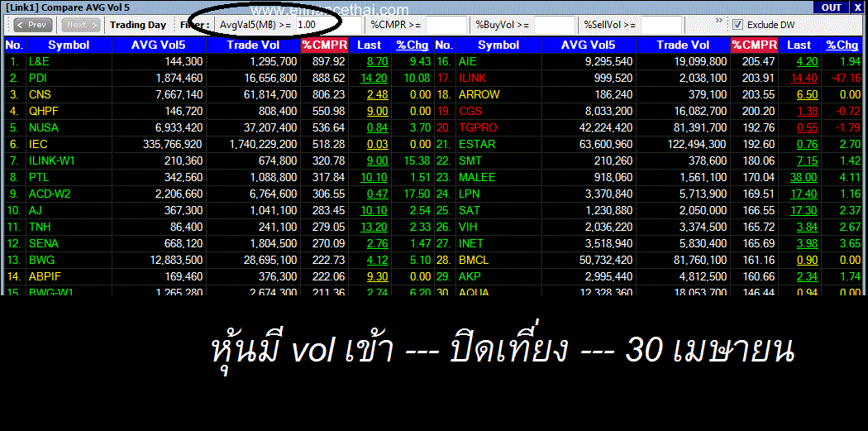Sort by left %Chg column header
The height and width of the screenshot is (431, 868).
[413, 45]
